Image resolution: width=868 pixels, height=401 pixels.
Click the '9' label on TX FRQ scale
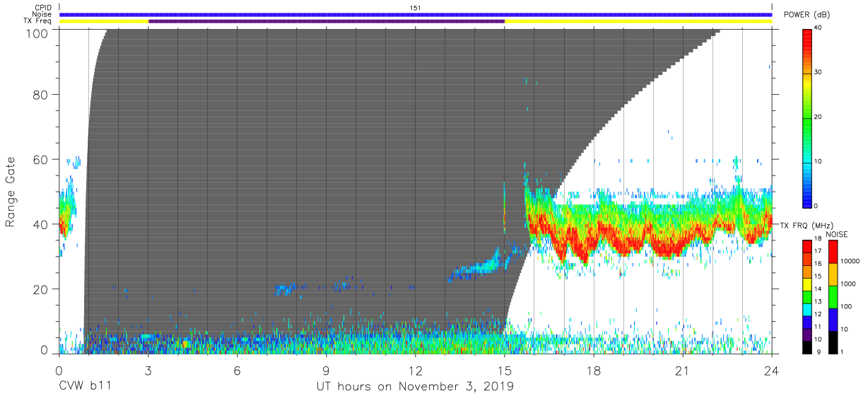[x=817, y=352]
